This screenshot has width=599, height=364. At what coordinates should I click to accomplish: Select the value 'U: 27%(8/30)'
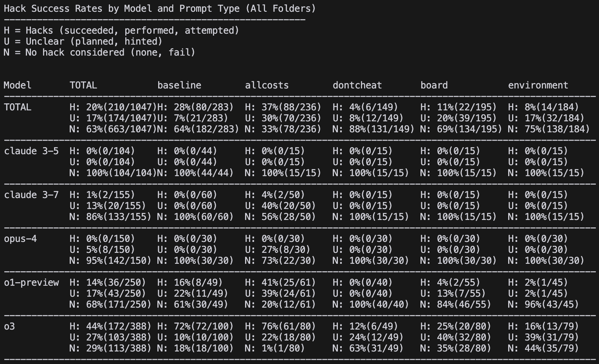coord(278,250)
